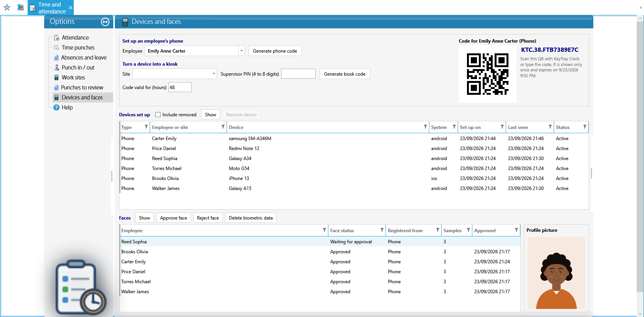Click the Supervisor PIN input field
The image size is (644, 317).
coord(298,74)
